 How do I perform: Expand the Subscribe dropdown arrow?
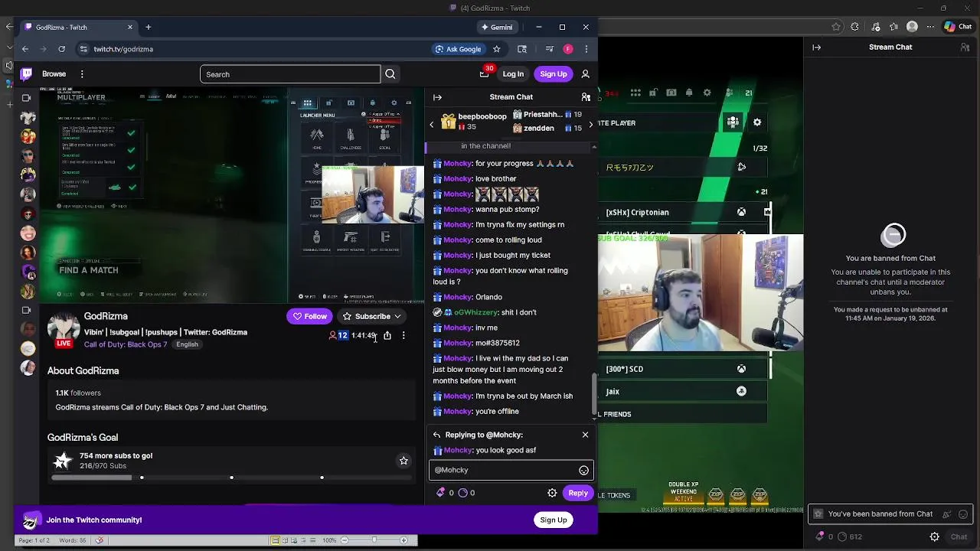[397, 316]
